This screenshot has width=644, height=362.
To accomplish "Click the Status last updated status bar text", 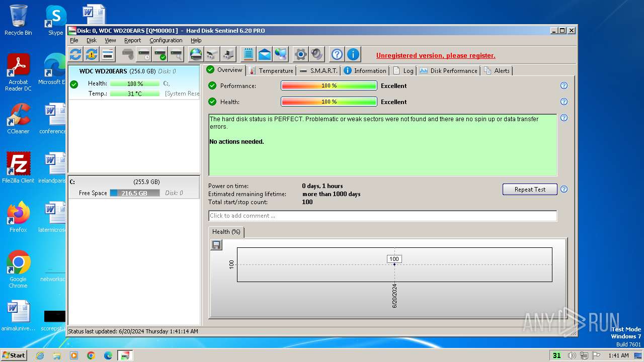I will 133,331.
